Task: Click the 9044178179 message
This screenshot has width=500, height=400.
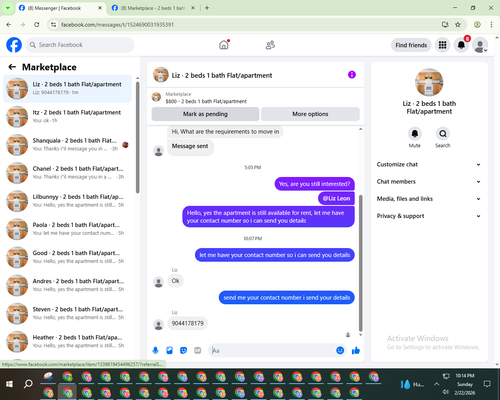Action: pos(187,323)
